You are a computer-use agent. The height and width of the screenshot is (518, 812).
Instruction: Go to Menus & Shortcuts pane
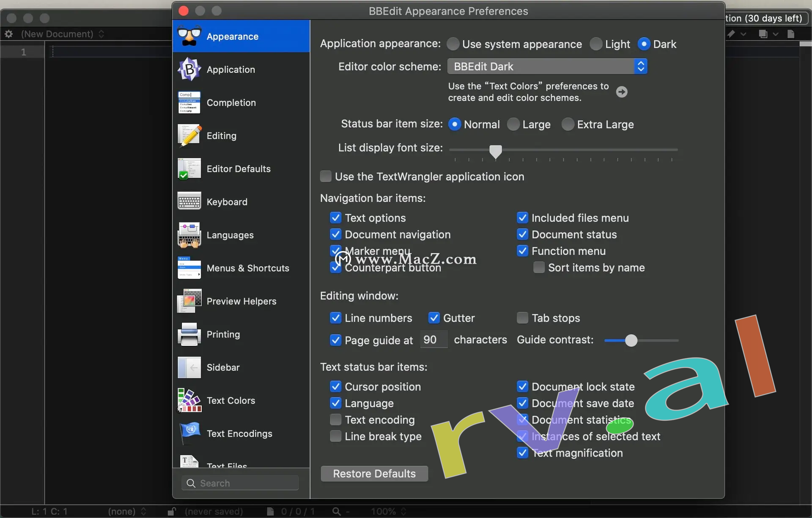(241, 268)
